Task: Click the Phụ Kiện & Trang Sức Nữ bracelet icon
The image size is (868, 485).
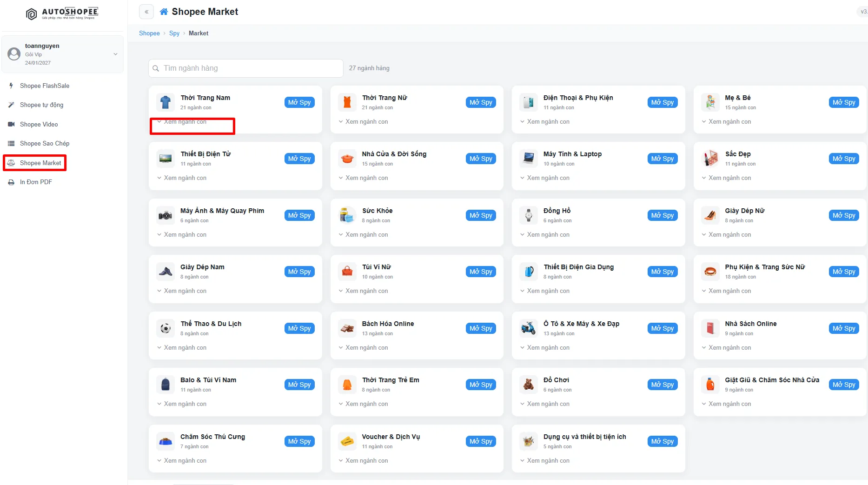Action: point(710,272)
